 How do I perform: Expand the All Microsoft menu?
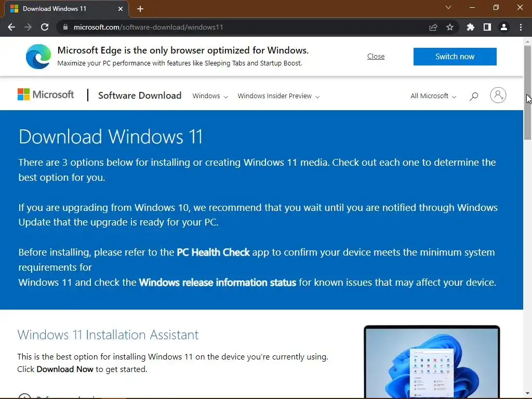433,96
